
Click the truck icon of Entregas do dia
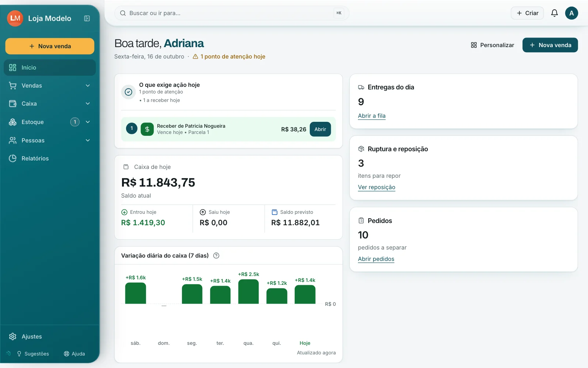tap(361, 88)
